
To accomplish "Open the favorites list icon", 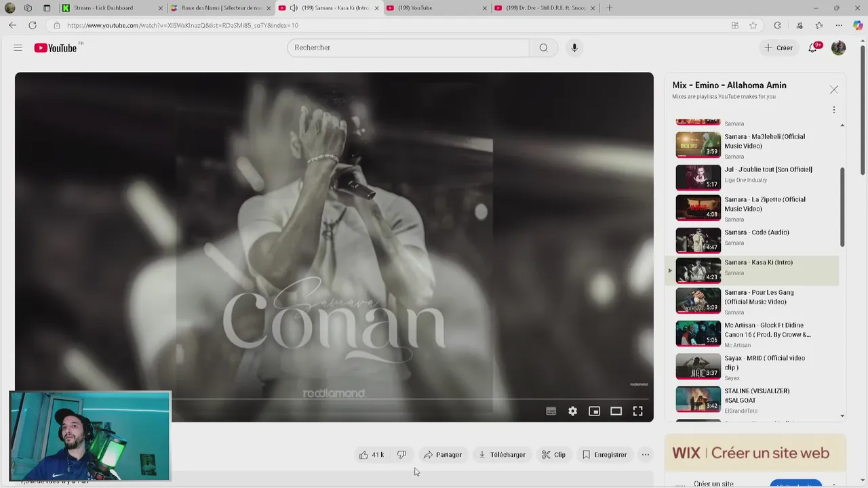I will 819,25.
